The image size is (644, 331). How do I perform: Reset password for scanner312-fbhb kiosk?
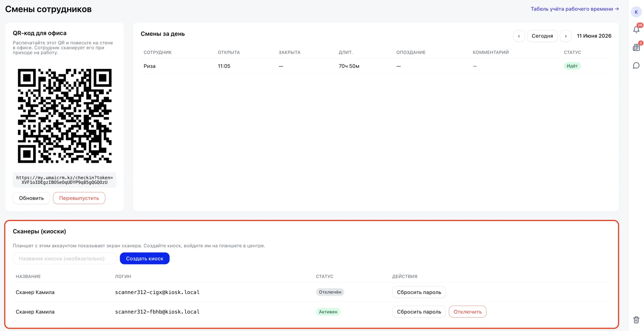(x=419, y=312)
